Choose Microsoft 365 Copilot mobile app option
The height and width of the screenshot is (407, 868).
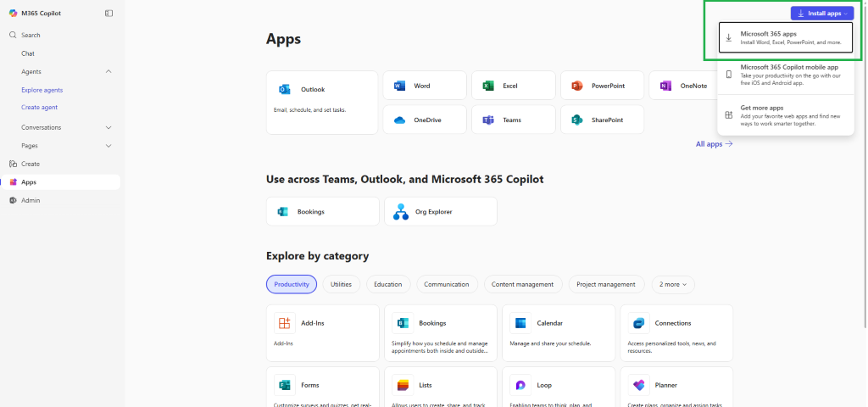click(x=786, y=75)
